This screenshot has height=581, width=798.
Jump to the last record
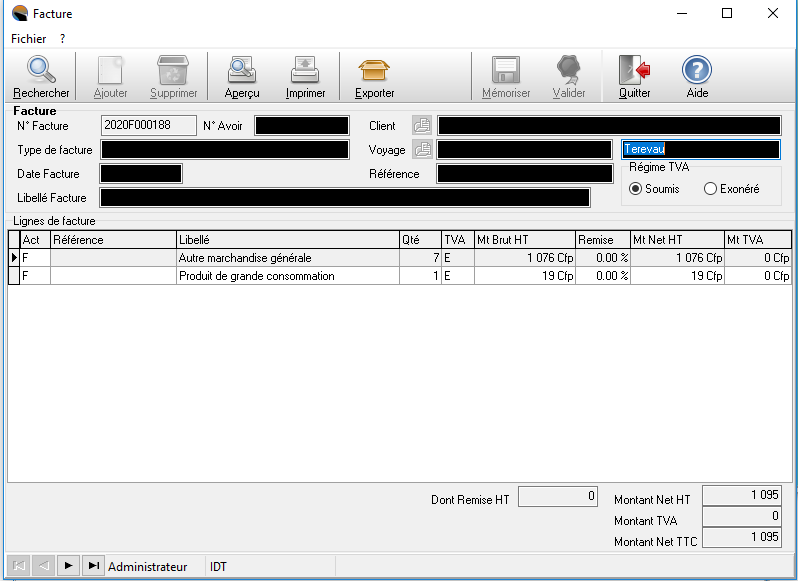click(93, 566)
